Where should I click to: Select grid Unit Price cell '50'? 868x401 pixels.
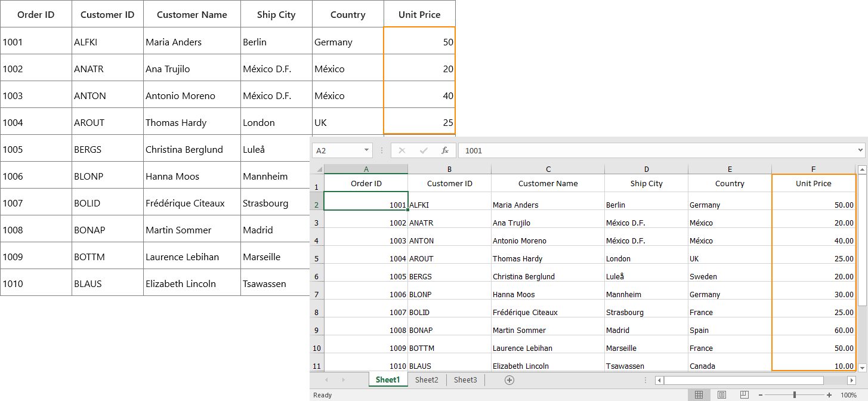[419, 42]
